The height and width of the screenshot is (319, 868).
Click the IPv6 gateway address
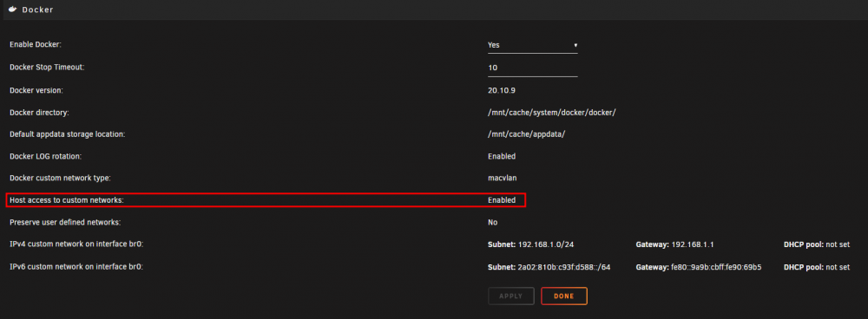pyautogui.click(x=716, y=267)
